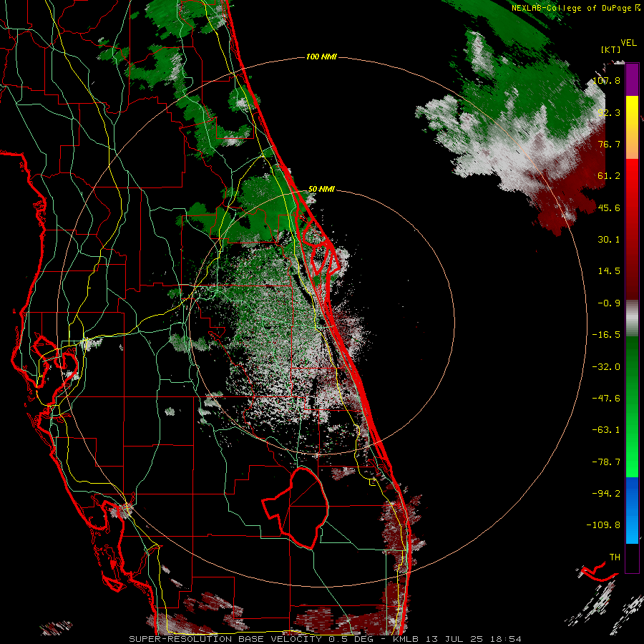Click the 61.2 velocity scale value
This screenshot has width=644, height=644.
pos(609,176)
